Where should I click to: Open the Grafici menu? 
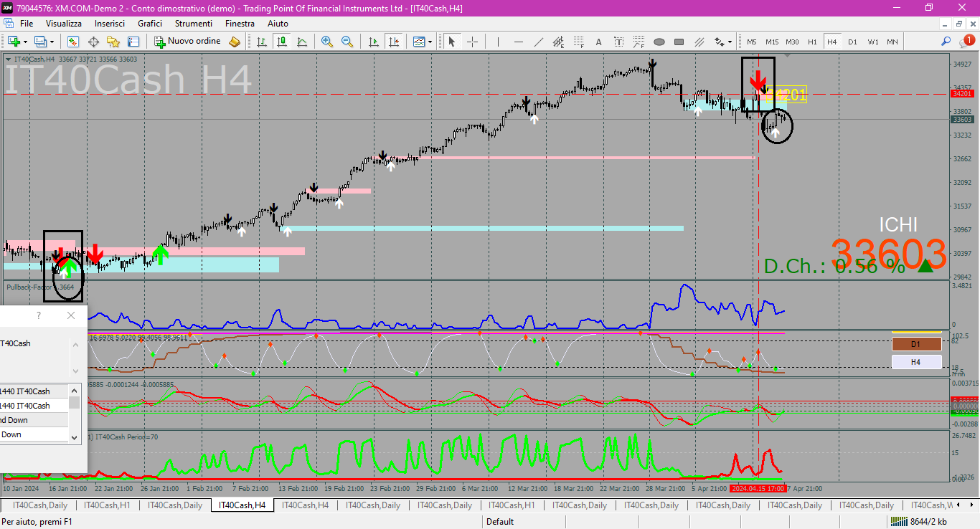[x=150, y=24]
